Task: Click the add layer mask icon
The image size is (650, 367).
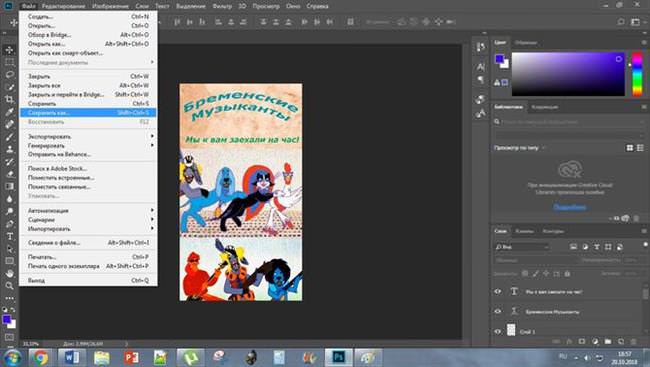Action: [582, 341]
